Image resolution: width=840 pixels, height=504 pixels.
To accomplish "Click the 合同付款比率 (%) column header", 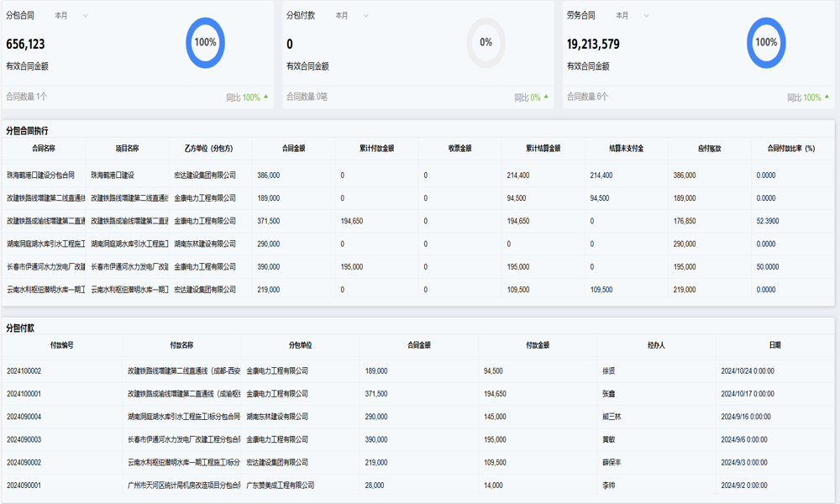I will tap(791, 149).
